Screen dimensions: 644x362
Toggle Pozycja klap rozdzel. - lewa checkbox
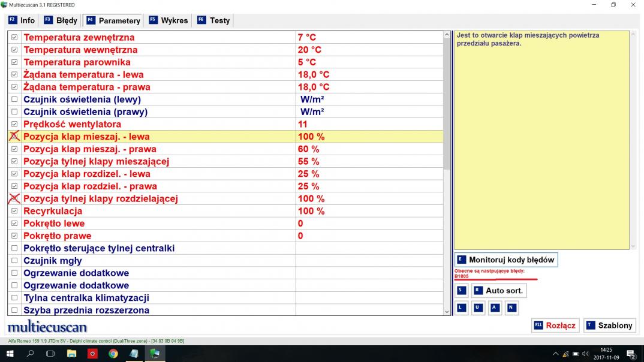pyautogui.click(x=14, y=174)
